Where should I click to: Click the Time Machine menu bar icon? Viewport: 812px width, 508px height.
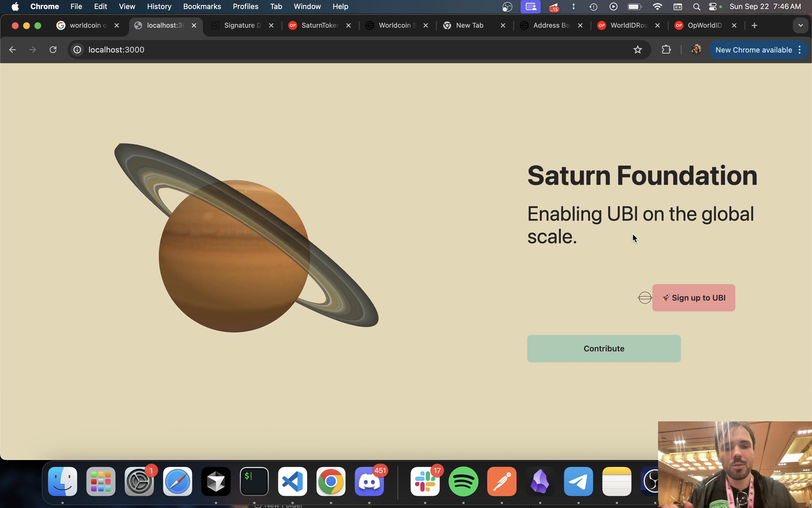(x=593, y=6)
